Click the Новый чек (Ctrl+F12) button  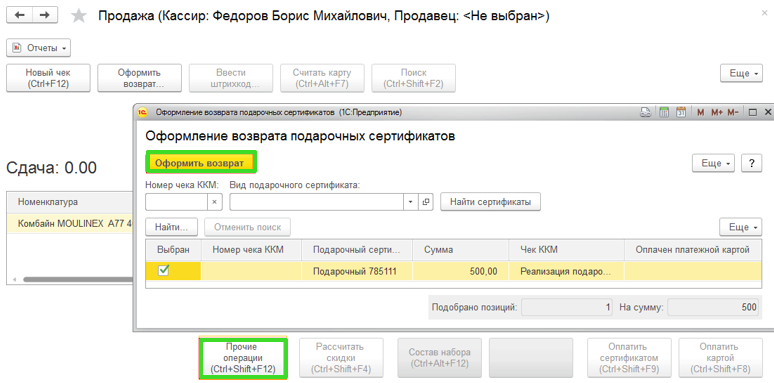48,78
